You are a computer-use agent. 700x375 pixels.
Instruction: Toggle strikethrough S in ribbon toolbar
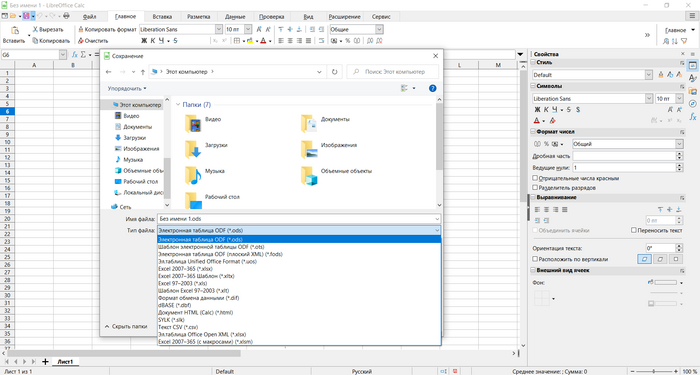coord(176,41)
